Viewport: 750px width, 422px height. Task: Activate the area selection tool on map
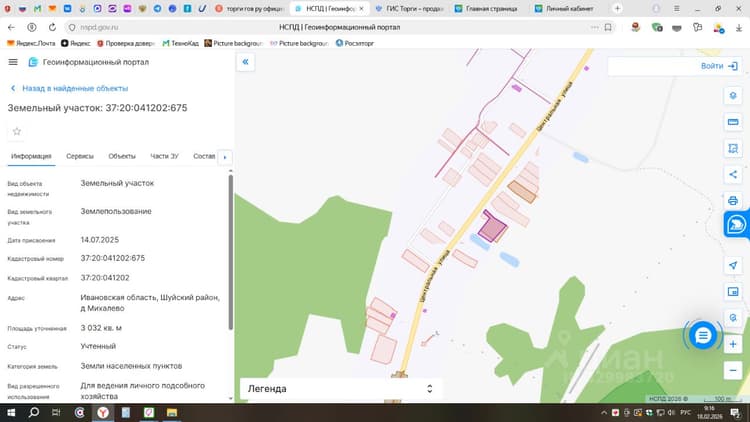[x=733, y=148]
